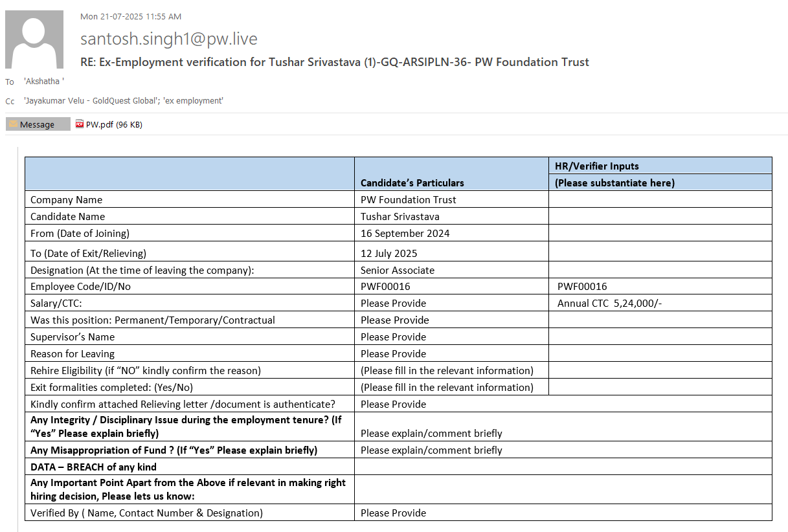The width and height of the screenshot is (788, 532).
Task: Click the 'Any Important Point Apart' label
Action: pos(188,489)
